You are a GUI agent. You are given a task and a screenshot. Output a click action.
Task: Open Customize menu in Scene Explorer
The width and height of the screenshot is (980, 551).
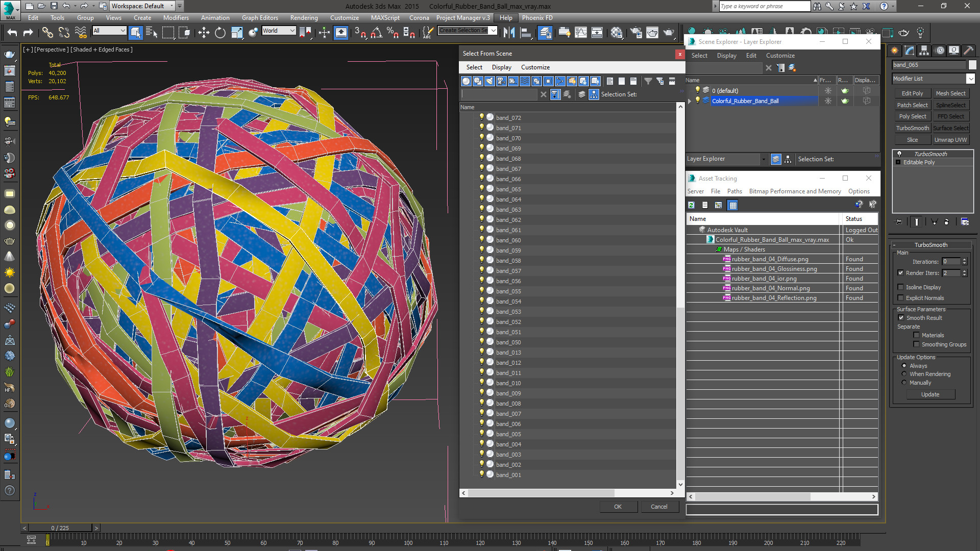pos(780,56)
